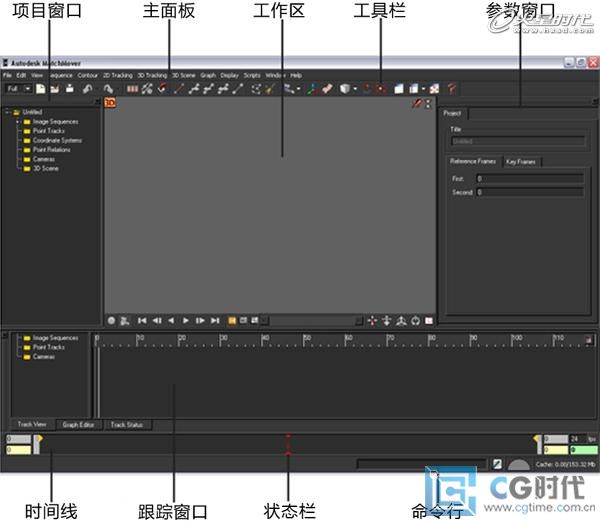
Task: Click the Save Project disk icon
Action: click(70, 89)
